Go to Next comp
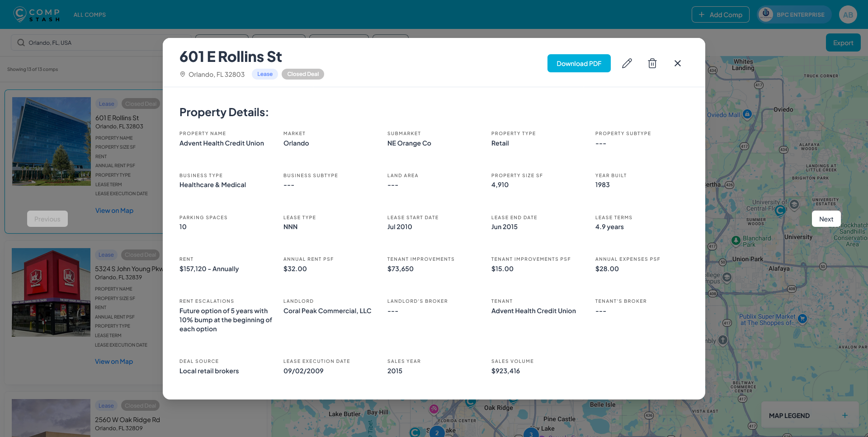This screenshot has height=437, width=868. (826, 219)
